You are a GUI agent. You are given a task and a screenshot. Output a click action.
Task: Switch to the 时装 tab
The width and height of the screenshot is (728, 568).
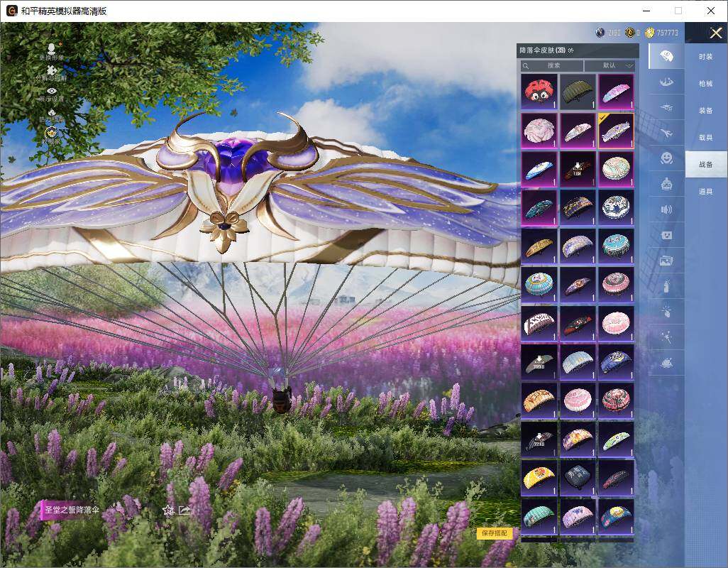(706, 57)
